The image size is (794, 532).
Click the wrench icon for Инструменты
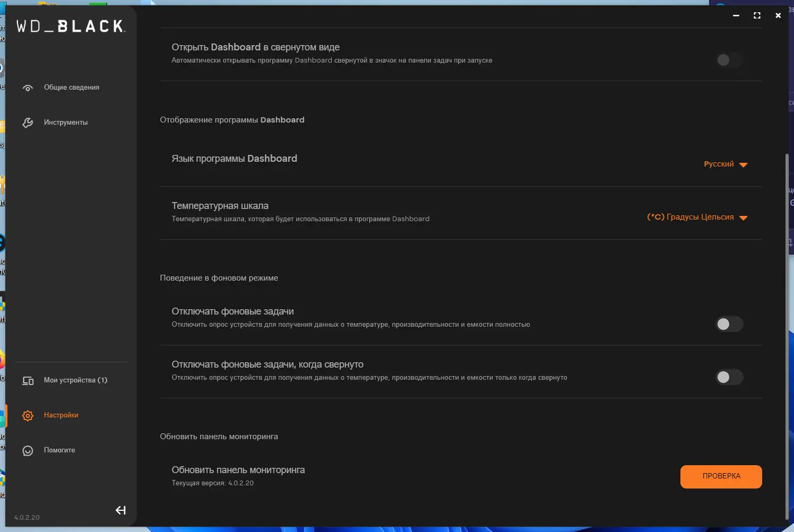(28, 123)
